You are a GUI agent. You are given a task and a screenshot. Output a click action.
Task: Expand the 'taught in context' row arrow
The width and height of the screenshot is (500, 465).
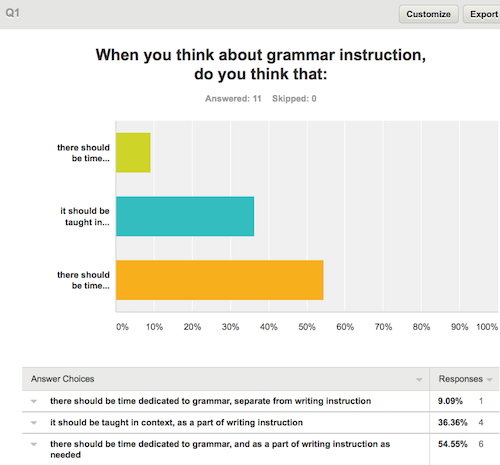tap(34, 423)
